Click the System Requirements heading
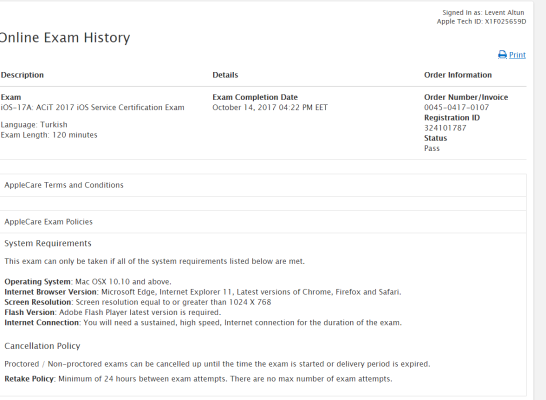This screenshot has height=400, width=546. tap(48, 243)
